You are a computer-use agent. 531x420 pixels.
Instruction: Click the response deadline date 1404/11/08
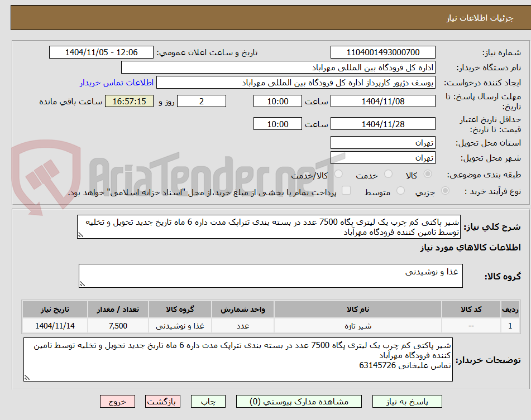click(383, 101)
